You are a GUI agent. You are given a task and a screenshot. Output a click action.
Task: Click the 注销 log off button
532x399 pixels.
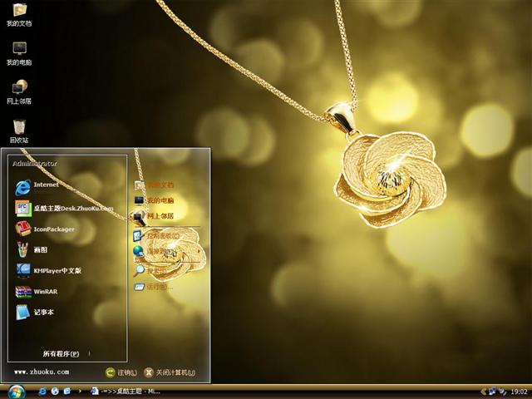coord(121,372)
